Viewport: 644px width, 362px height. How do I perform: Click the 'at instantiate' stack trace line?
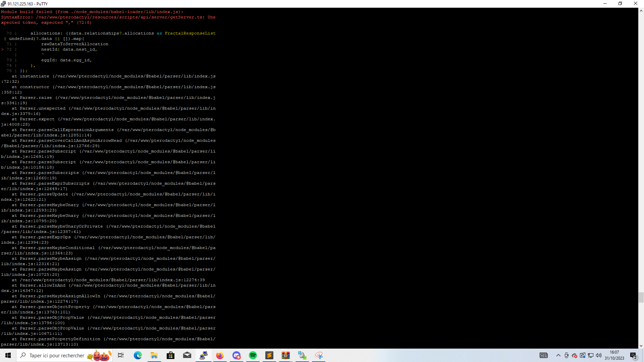(108, 79)
